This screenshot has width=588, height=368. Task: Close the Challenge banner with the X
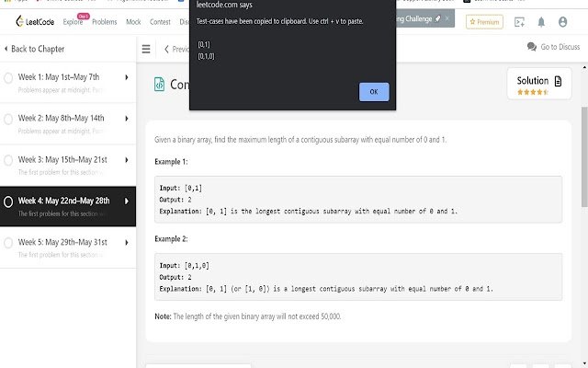pos(447,18)
